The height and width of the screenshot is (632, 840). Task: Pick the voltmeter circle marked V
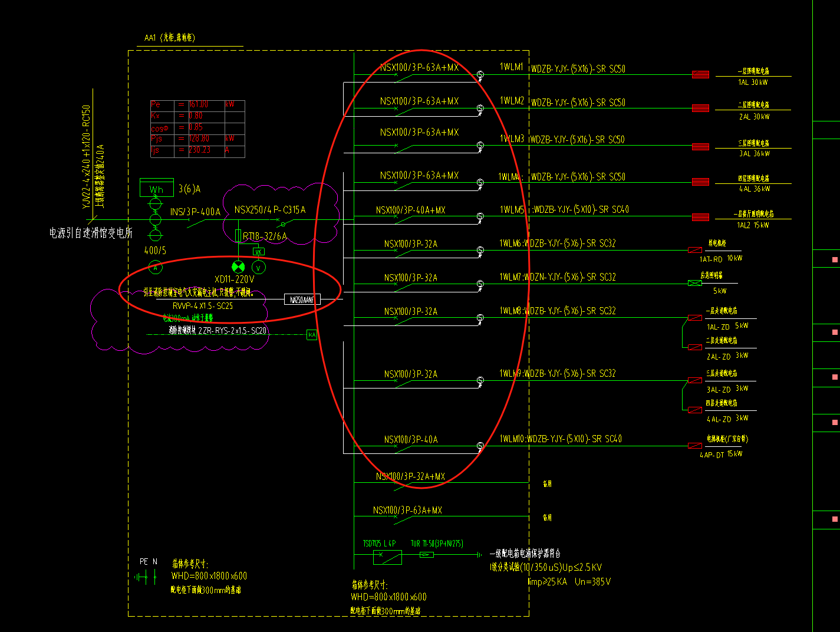[259, 267]
